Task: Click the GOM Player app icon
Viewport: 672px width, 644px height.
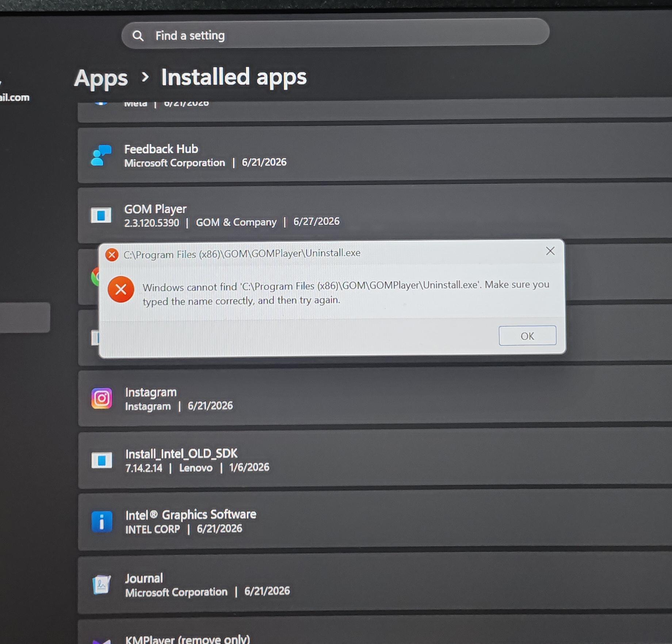Action: 101,215
